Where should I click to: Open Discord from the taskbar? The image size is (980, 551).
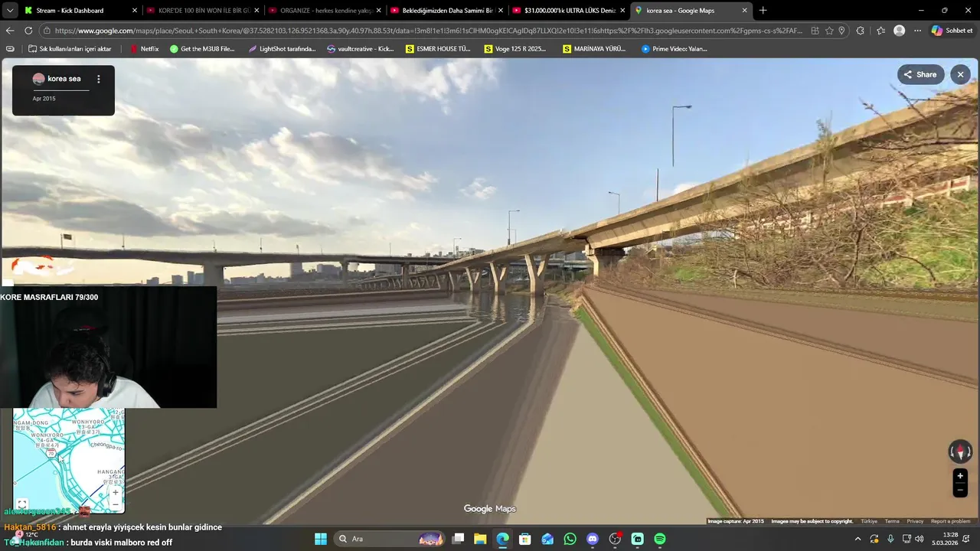click(592, 539)
